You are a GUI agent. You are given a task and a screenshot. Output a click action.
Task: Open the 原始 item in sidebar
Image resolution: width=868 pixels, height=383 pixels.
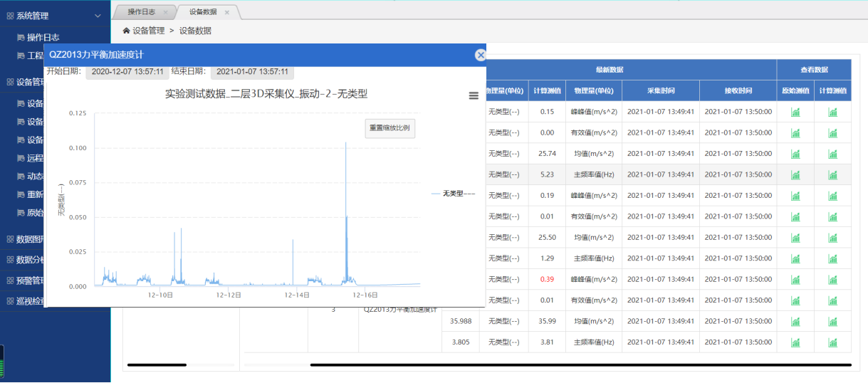pos(30,212)
